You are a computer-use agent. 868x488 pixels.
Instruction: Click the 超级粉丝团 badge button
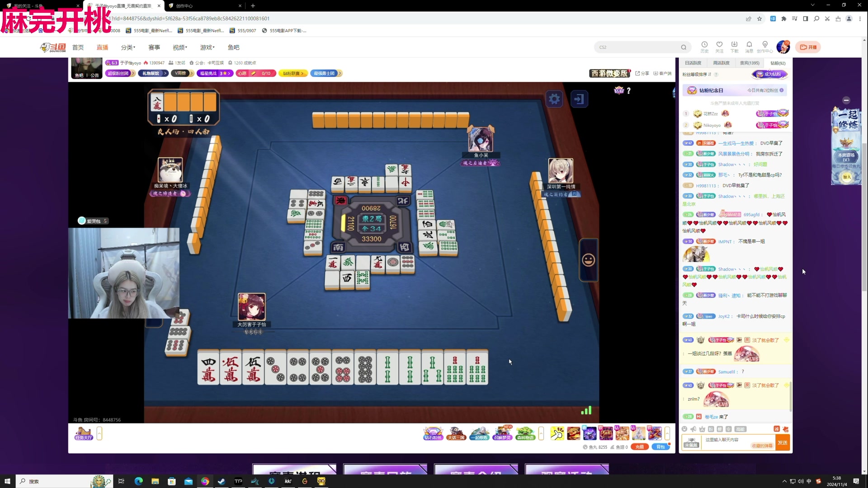point(120,73)
